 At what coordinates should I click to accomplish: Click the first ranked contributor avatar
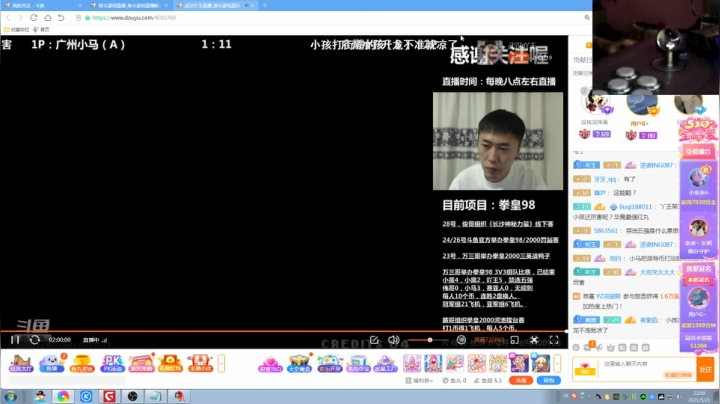coord(595,102)
